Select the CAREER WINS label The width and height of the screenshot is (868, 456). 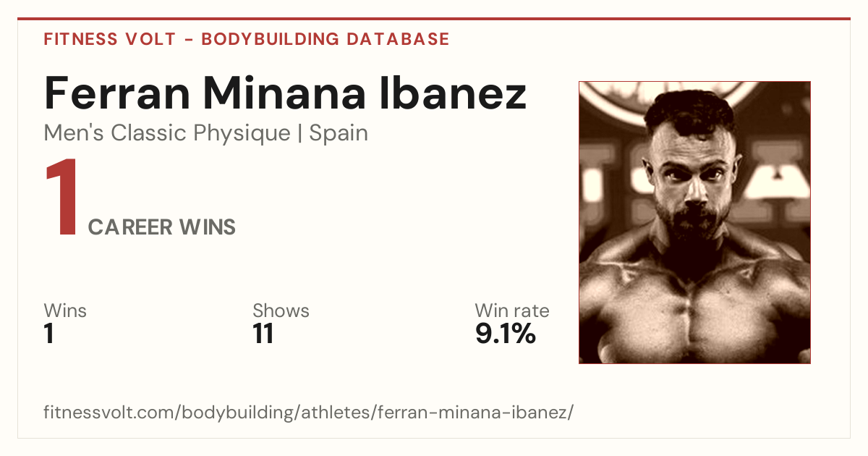[162, 227]
